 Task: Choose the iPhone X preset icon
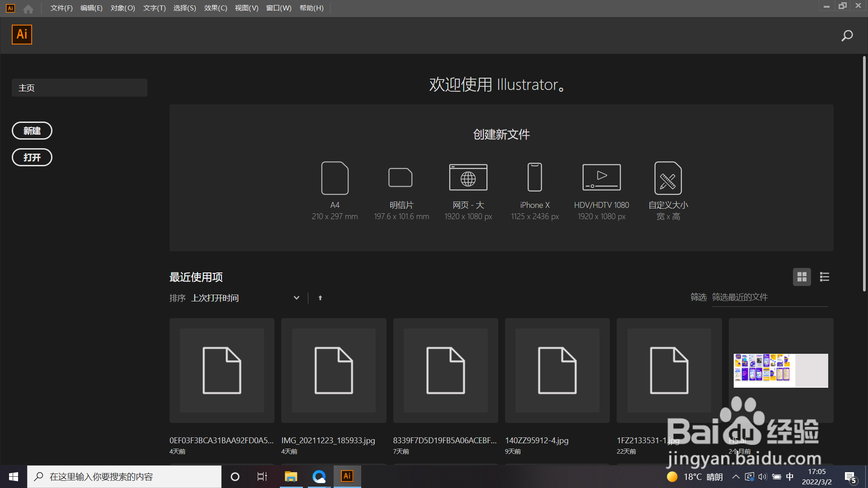(535, 177)
